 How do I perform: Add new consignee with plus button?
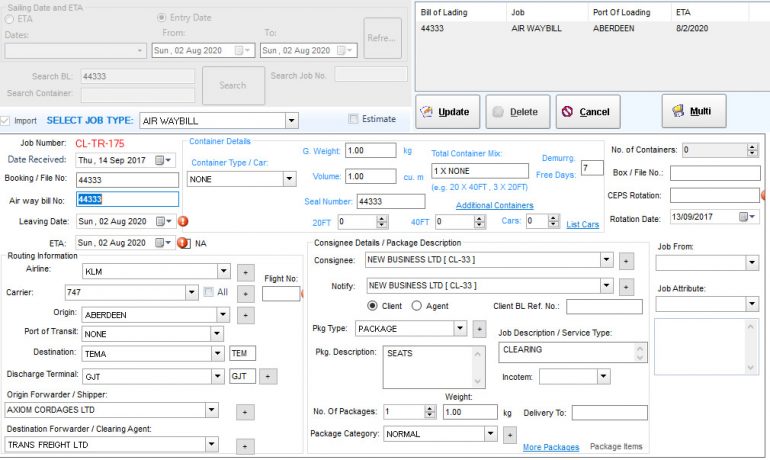[627, 261]
